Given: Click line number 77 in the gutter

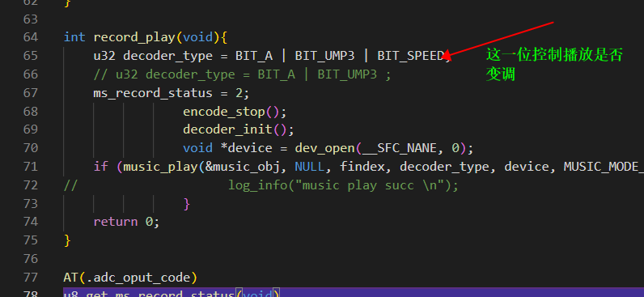Looking at the screenshot, I should click(x=31, y=278).
